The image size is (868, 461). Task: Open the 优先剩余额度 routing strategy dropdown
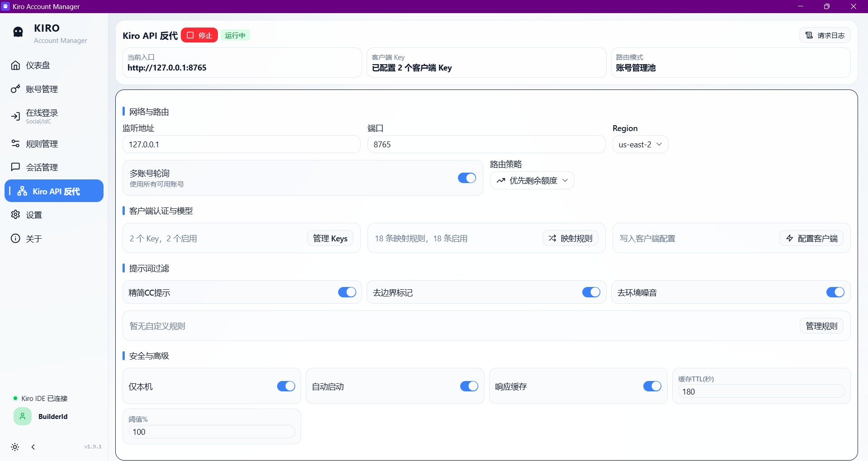pos(532,180)
